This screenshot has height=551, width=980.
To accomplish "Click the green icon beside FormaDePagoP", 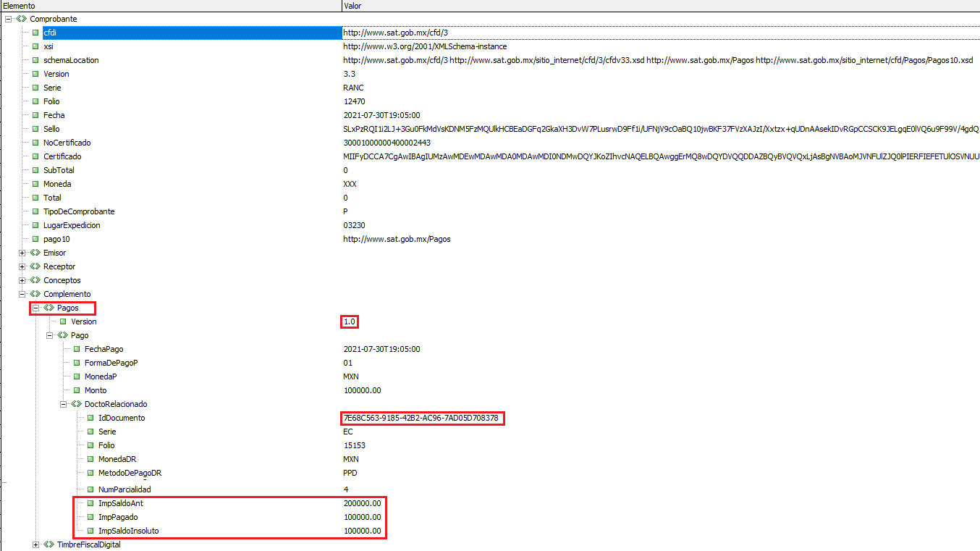I will 77,363.
